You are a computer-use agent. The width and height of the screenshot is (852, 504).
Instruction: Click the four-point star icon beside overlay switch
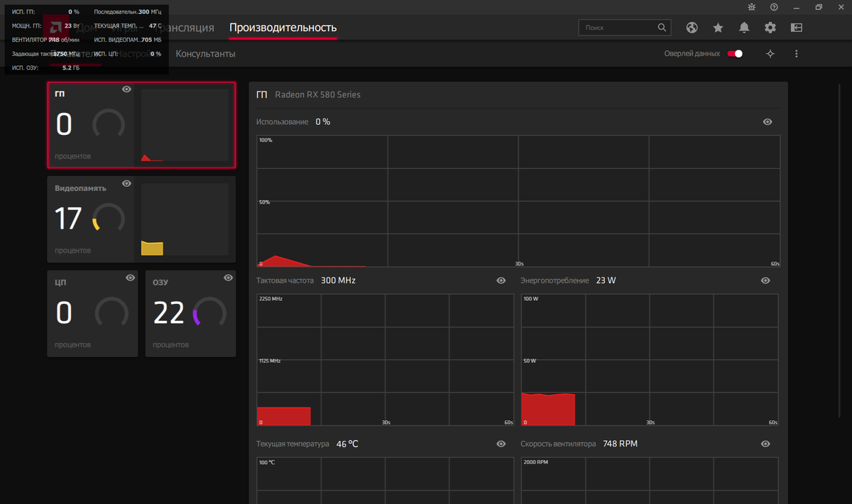[770, 54]
